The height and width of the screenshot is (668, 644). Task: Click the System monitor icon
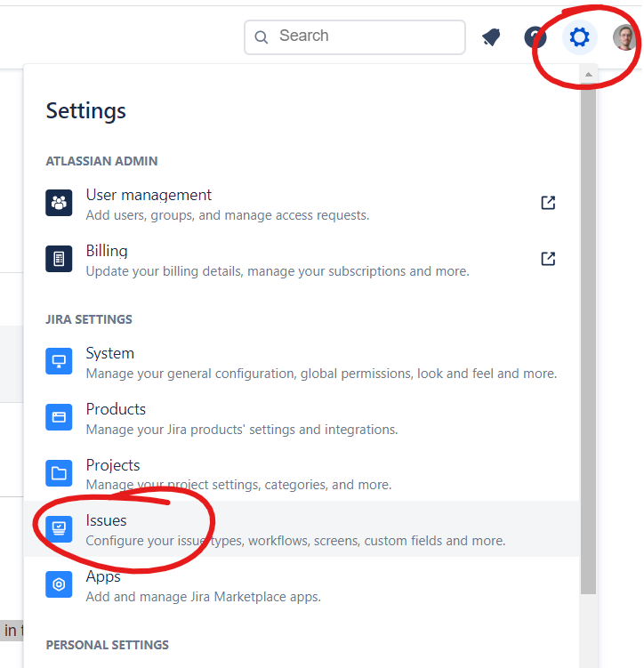(x=59, y=361)
